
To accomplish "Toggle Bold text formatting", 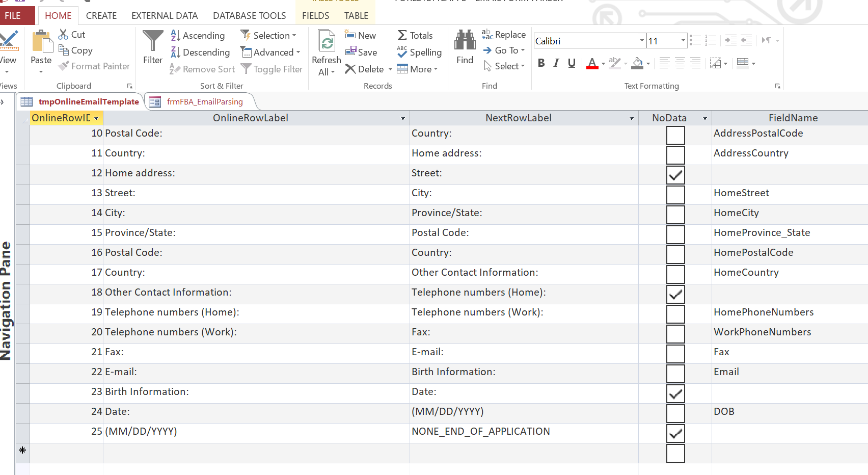I will (x=541, y=63).
